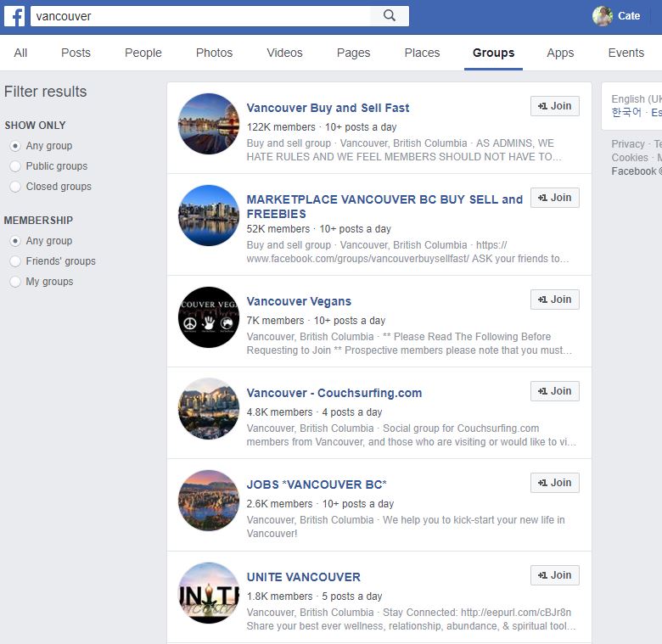Click the 'Filter results' heading
The width and height of the screenshot is (662, 644).
(x=46, y=92)
